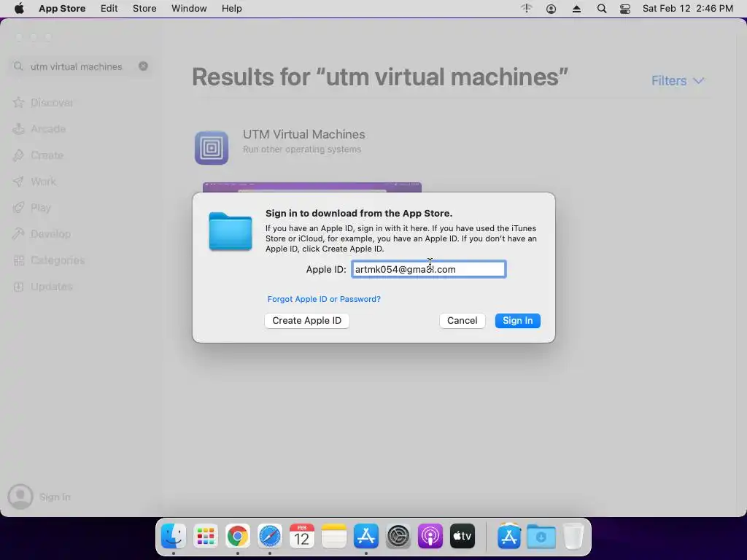Click the user account icon in menu bar
747x560 pixels.
pyautogui.click(x=551, y=9)
